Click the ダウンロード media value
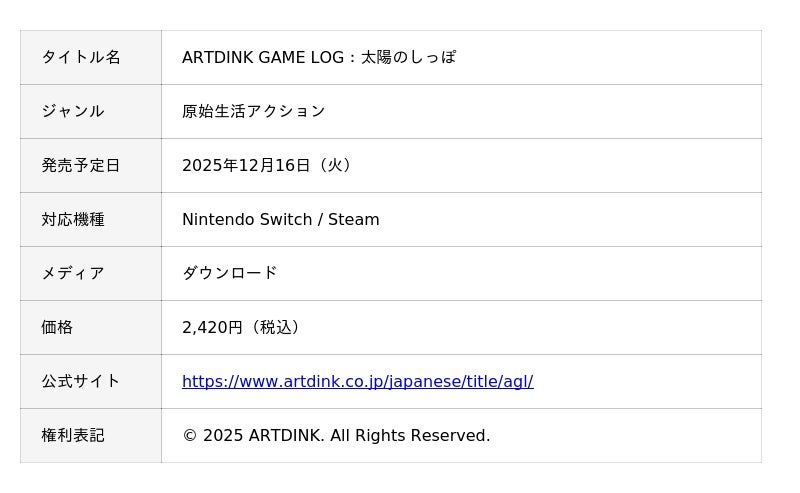Image resolution: width=800 pixels, height=493 pixels. 230,273
